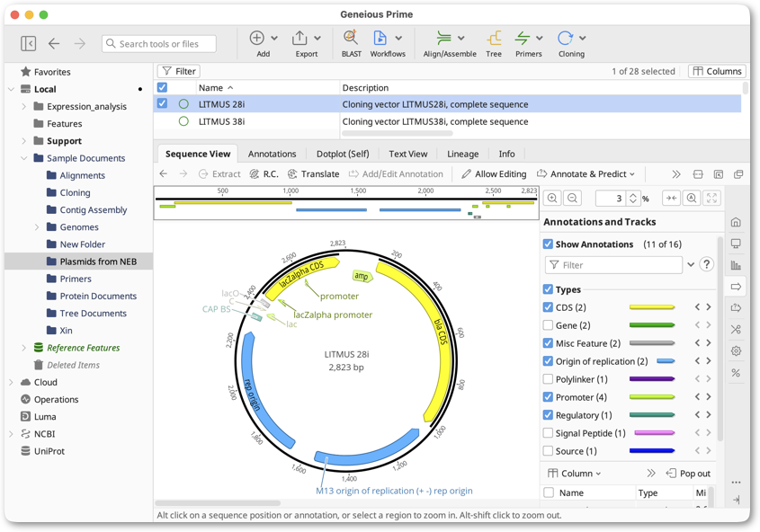Click the Tree builder icon
The height and width of the screenshot is (532, 760).
[494, 38]
